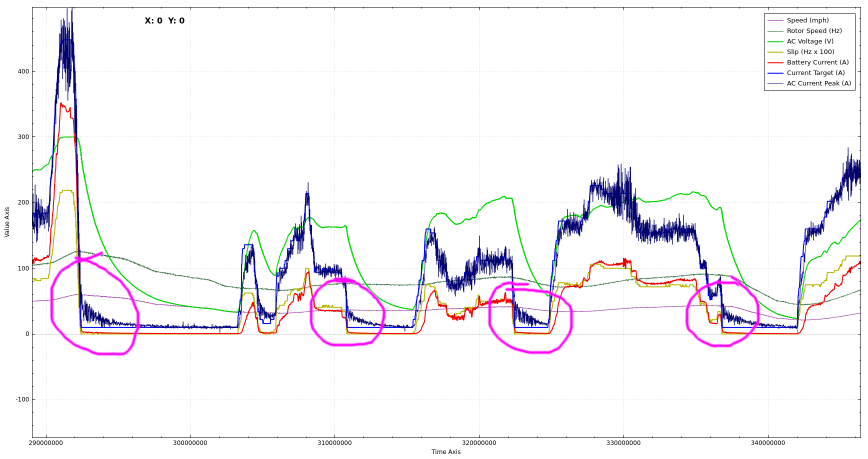Click the Time Axis title label
Screen dimensions: 868x459
coord(446,452)
